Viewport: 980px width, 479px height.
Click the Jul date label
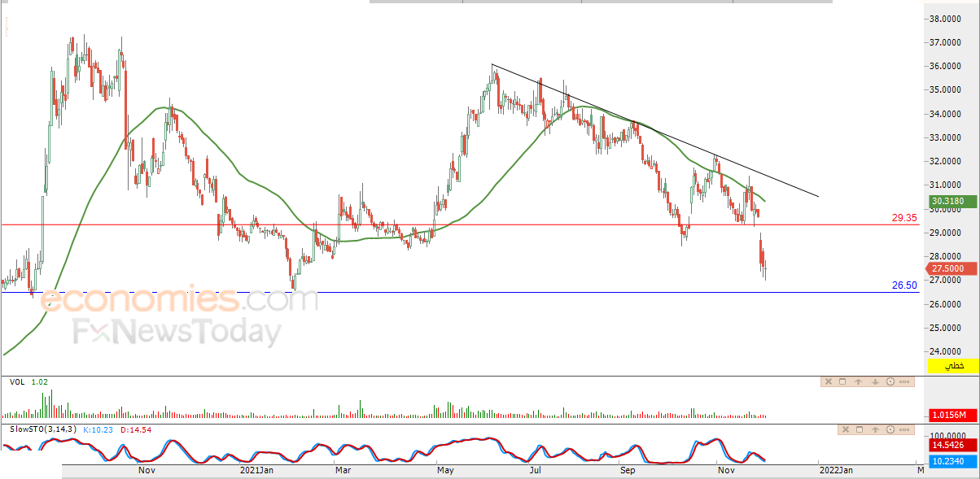click(x=536, y=470)
